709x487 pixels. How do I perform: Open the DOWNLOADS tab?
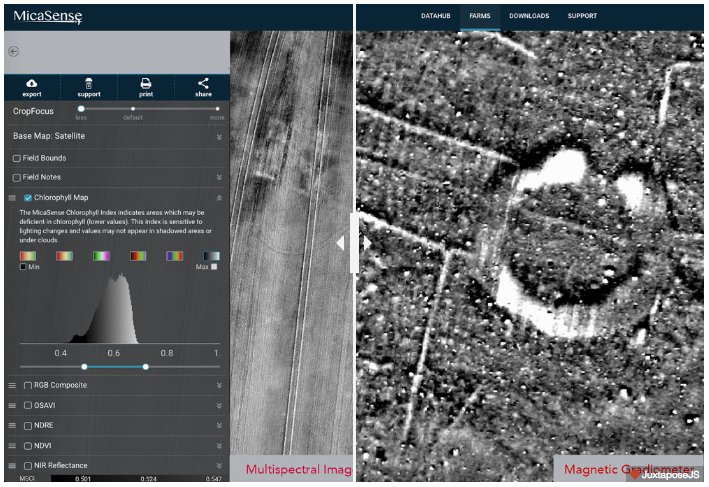[x=529, y=16]
